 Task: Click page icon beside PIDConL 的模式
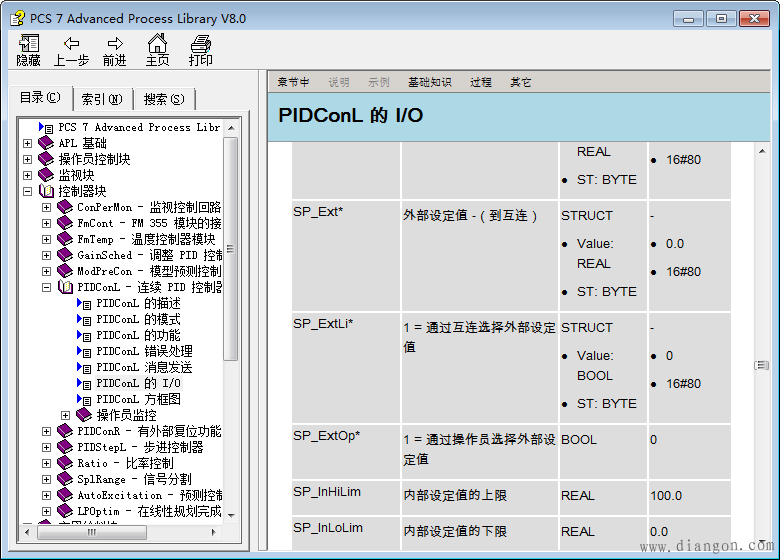[84, 319]
